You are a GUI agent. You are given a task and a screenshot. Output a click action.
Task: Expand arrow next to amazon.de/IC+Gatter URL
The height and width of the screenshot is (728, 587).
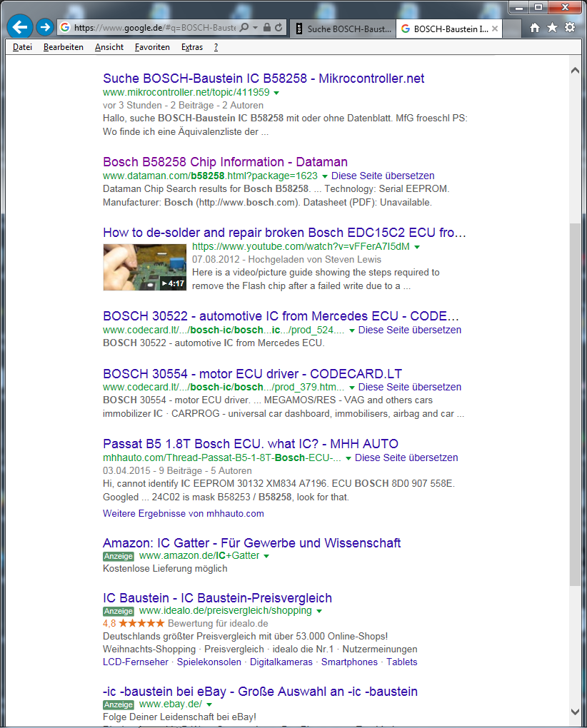tap(266, 556)
